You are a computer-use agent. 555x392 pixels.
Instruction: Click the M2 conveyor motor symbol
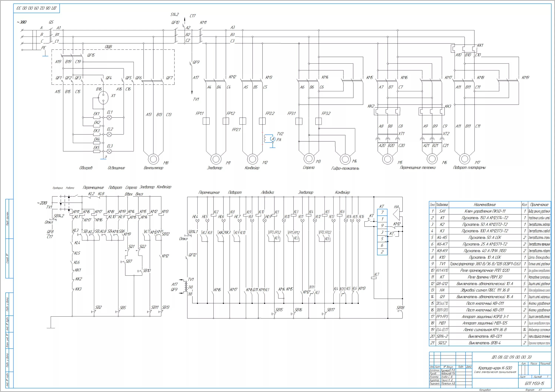click(252, 159)
